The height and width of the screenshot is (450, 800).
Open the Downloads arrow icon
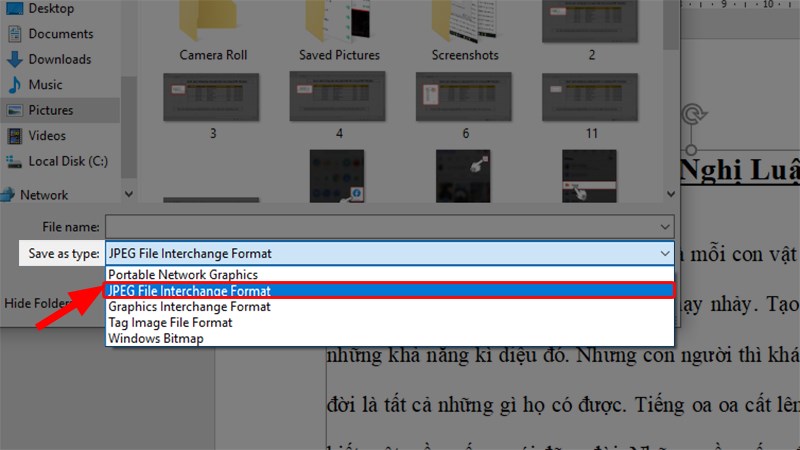click(14, 59)
